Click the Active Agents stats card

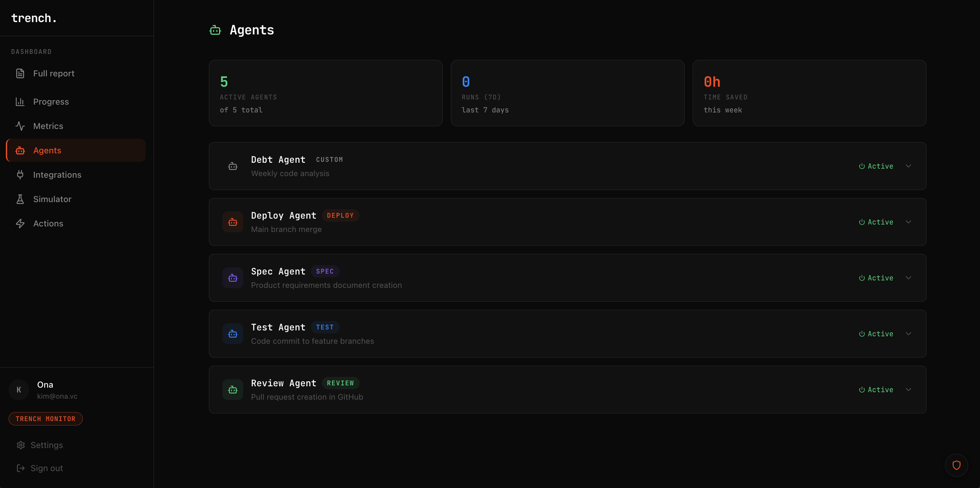(x=326, y=93)
